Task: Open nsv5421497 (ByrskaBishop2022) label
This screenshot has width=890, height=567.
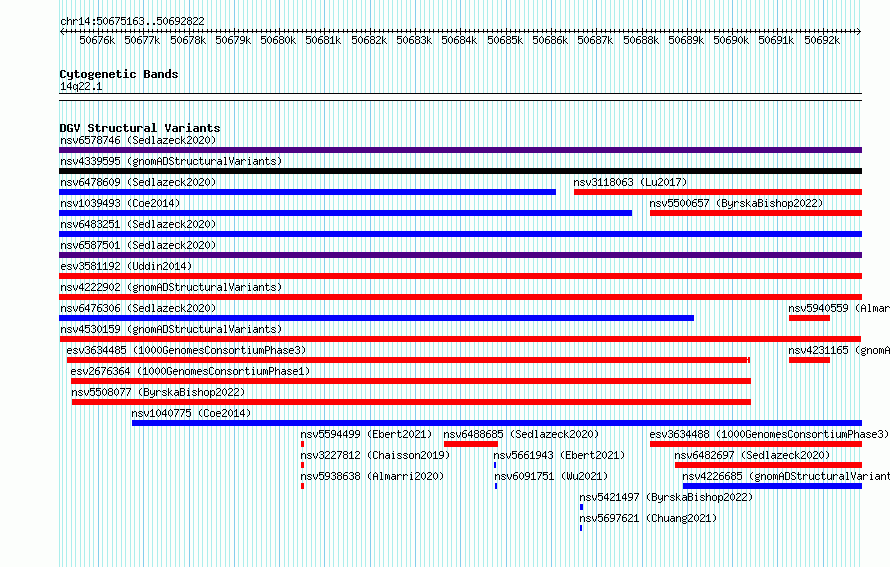Action: click(666, 497)
